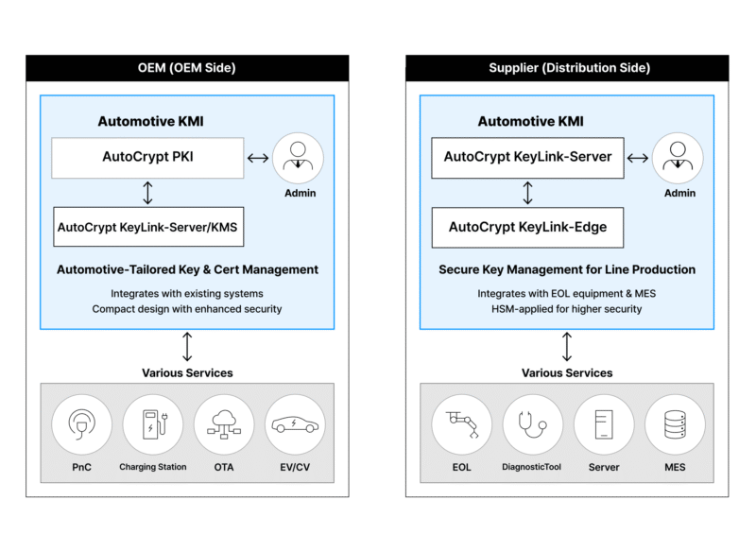Click the Charging Station label

[153, 467]
